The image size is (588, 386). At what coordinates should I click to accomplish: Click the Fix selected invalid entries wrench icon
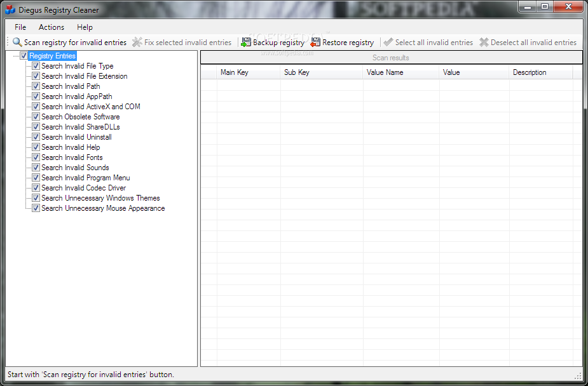tap(137, 43)
